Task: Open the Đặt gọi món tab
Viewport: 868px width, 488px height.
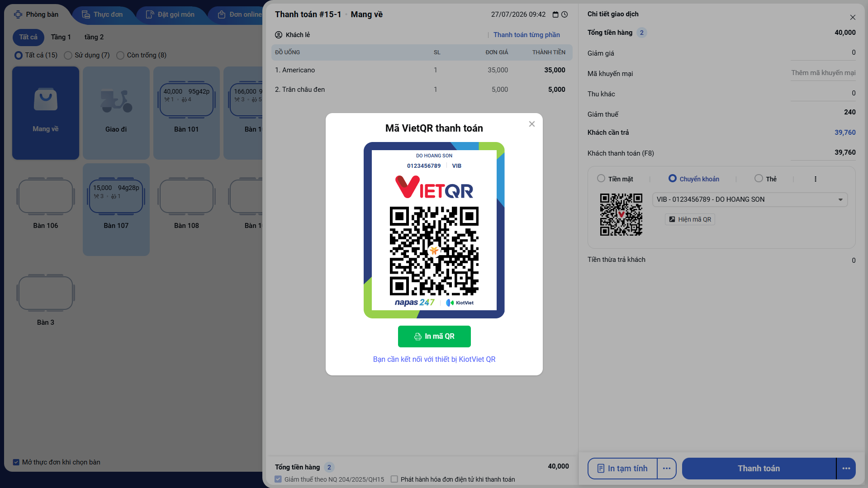Action: pos(171,14)
